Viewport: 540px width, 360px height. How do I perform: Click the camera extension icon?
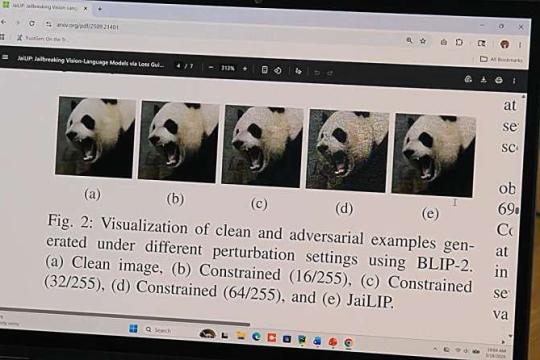pyautogui.click(x=444, y=42)
